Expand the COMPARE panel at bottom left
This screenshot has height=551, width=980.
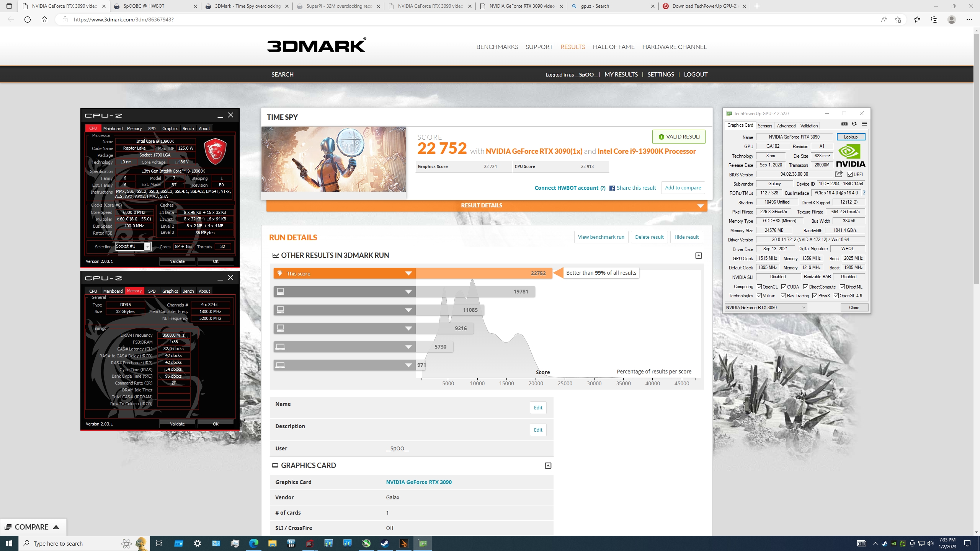click(33, 527)
